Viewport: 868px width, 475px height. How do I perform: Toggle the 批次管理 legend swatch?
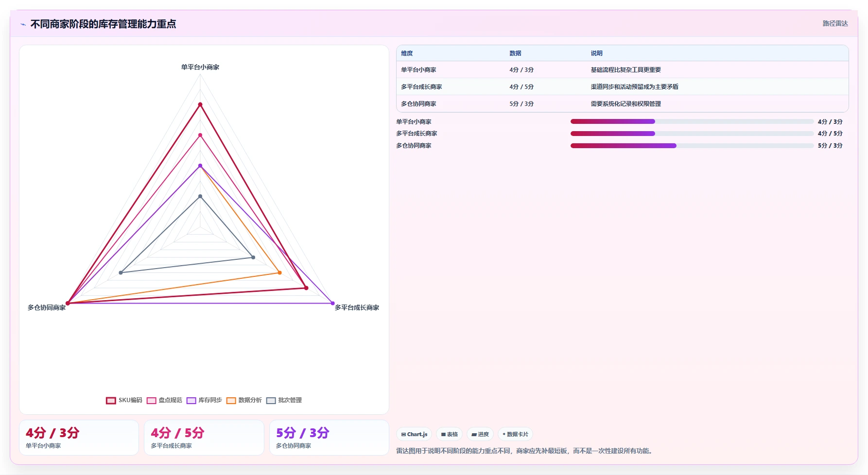click(x=271, y=400)
